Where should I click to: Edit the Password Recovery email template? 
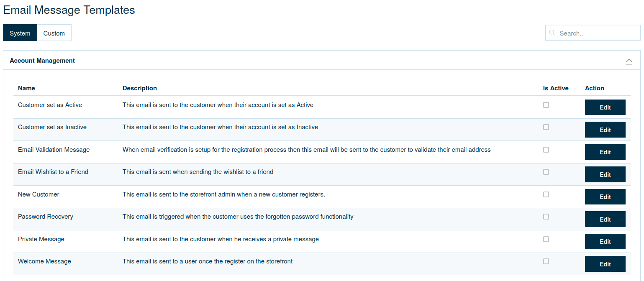coord(605,219)
